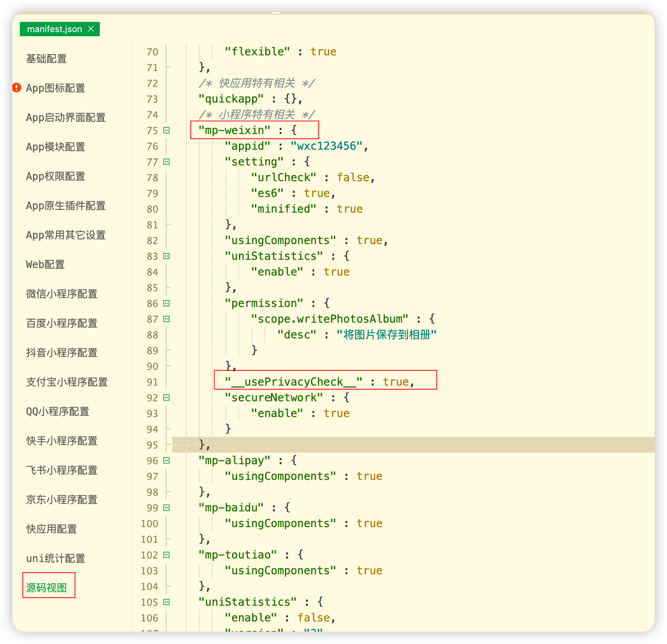
Task: Click line number 95 in gutter
Action: click(152, 445)
